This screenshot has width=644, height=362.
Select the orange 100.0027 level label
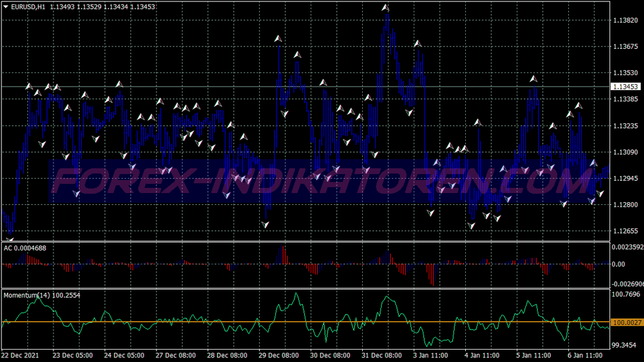tap(626, 322)
